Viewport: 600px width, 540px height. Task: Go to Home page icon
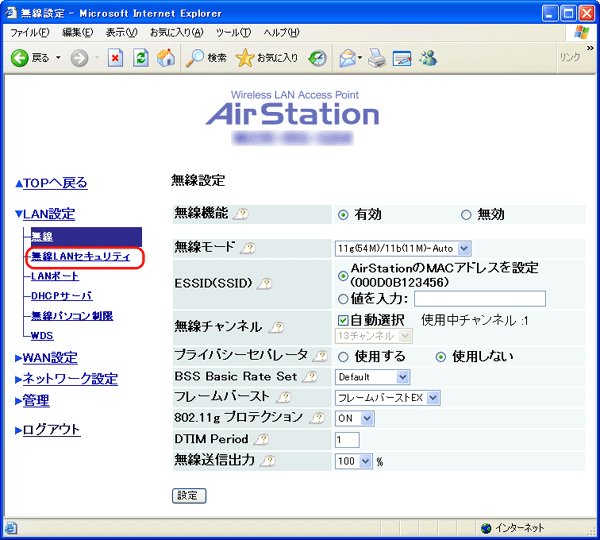point(166,58)
